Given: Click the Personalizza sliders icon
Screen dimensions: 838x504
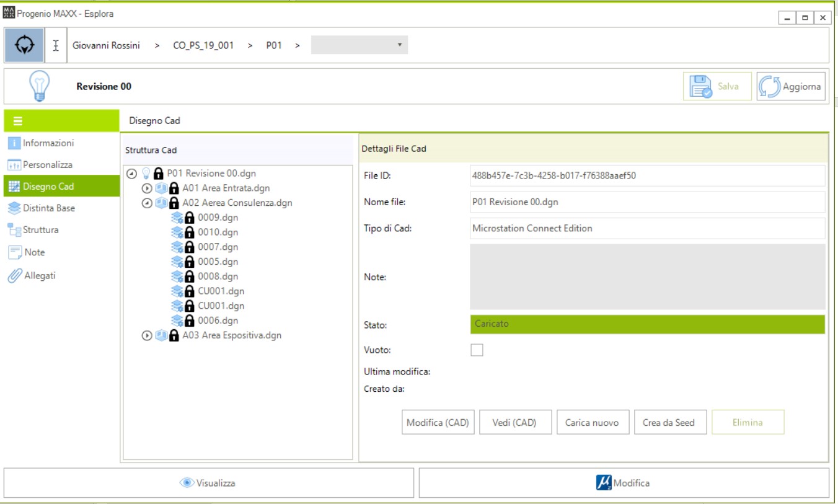Looking at the screenshot, I should click(14, 165).
